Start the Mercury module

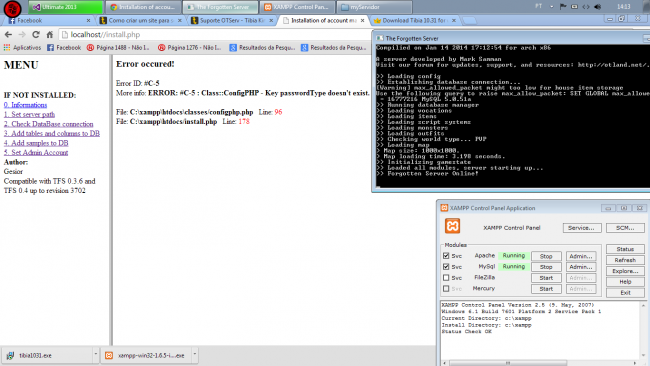tap(546, 289)
